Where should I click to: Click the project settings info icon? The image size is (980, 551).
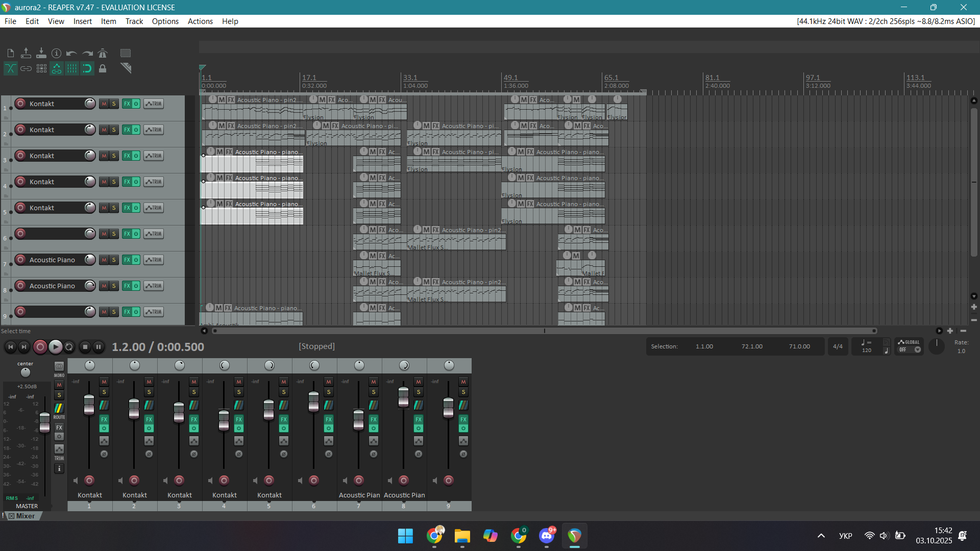coord(57,53)
